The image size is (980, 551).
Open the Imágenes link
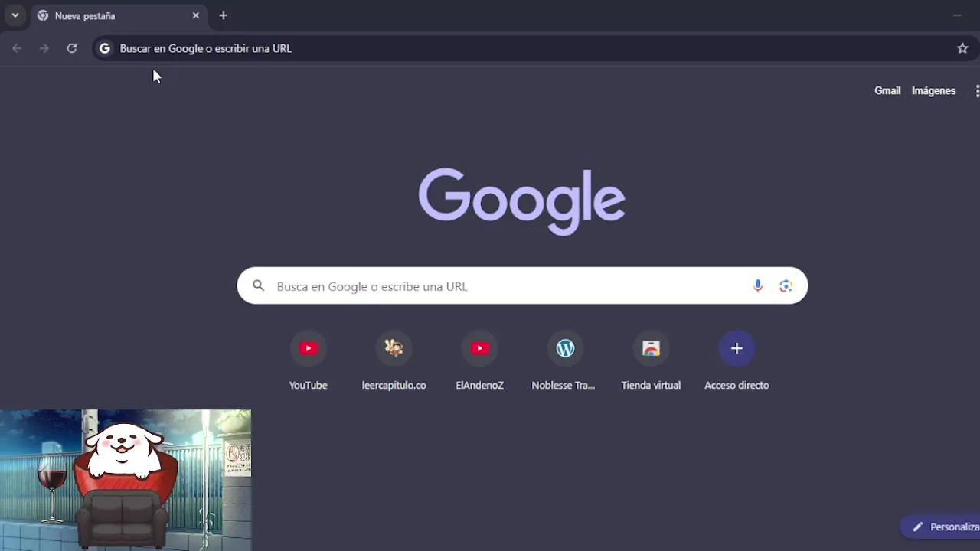coord(933,90)
